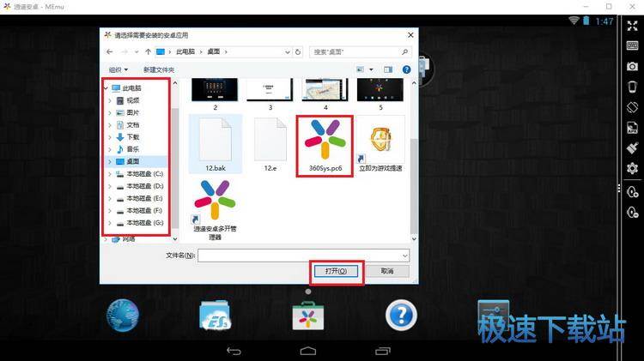This screenshot has height=361, width=644.
Task: Open view options dropdown arrow
Action: (x=371, y=69)
